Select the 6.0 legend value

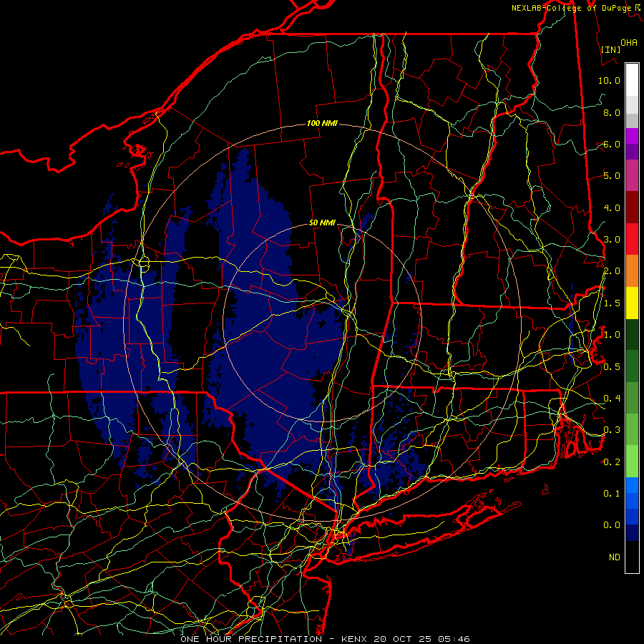[x=611, y=144]
